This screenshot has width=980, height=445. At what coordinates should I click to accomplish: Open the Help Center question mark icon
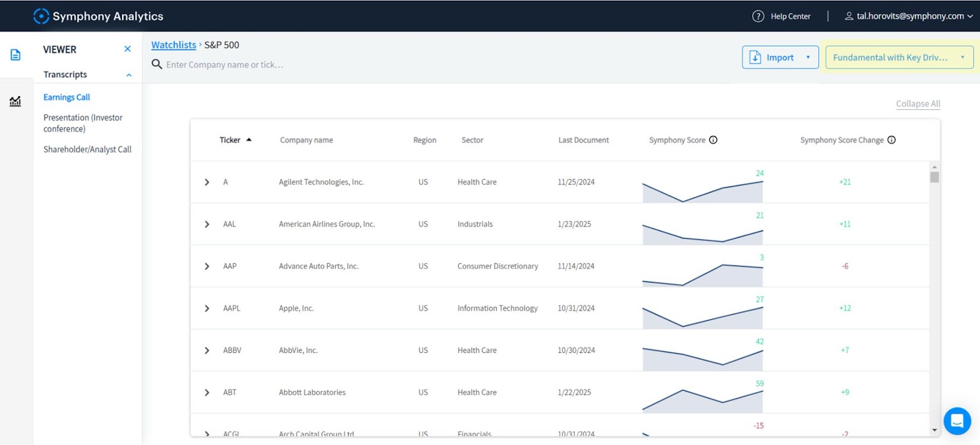coord(758,17)
